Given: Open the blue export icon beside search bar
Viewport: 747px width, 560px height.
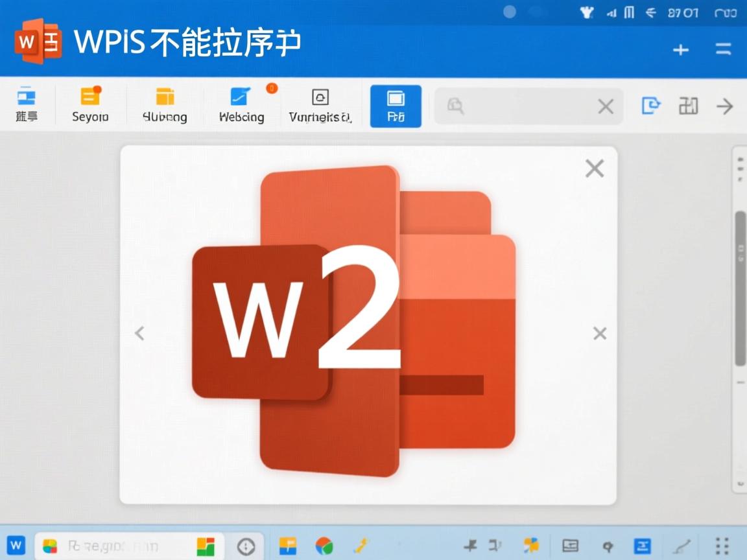Looking at the screenshot, I should pyautogui.click(x=650, y=106).
